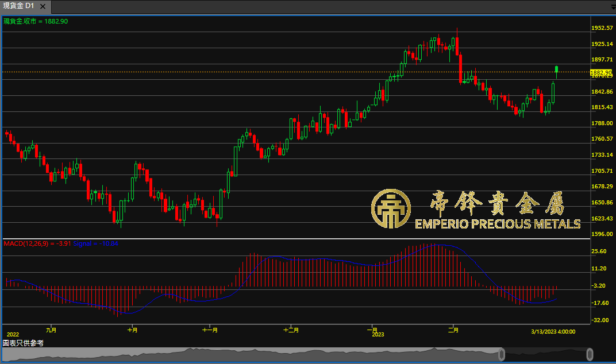The width and height of the screenshot is (616, 364).
Task: Select the 現貨金 D1 tab
Action: [x=20, y=6]
